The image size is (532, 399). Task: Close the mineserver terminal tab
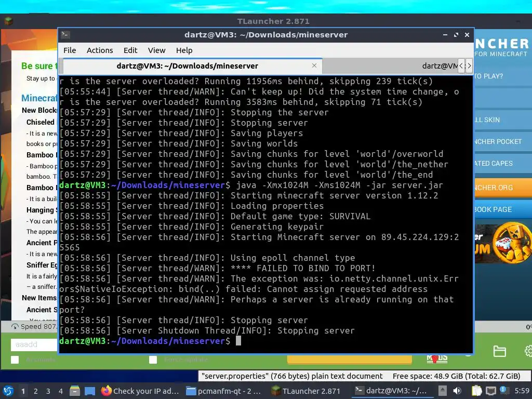[314, 65]
